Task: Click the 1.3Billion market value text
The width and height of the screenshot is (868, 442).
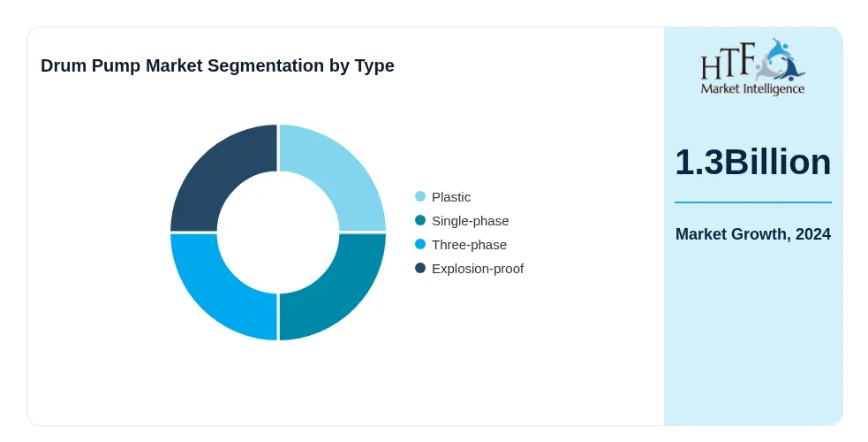Action: [753, 163]
